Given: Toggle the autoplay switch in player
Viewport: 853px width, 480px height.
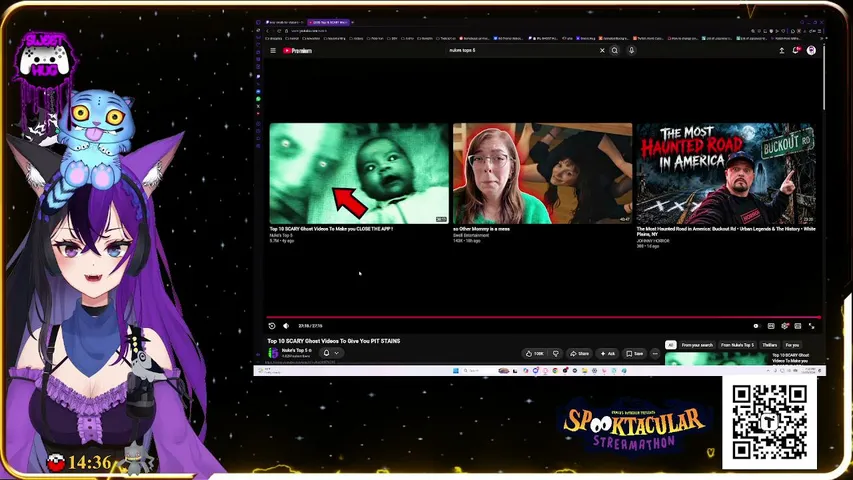Looking at the screenshot, I should pyautogui.click(x=756, y=326).
